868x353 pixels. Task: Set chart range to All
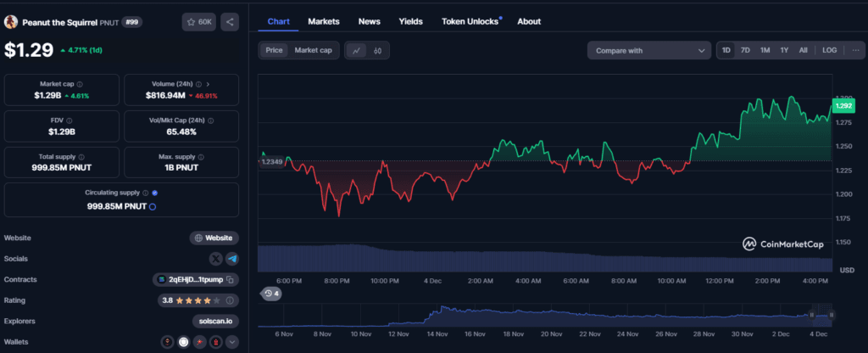pyautogui.click(x=804, y=50)
